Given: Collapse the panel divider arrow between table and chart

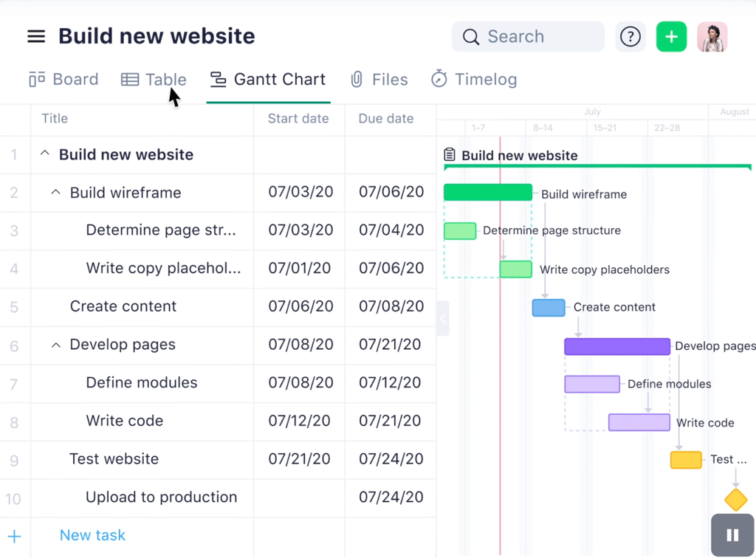Looking at the screenshot, I should pyautogui.click(x=441, y=317).
